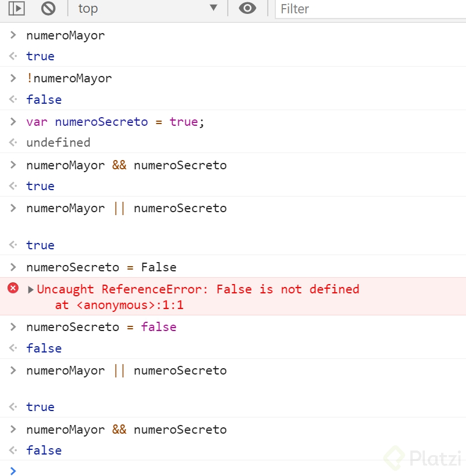Click the 'numeroSecreto = False' input line

(x=101, y=267)
